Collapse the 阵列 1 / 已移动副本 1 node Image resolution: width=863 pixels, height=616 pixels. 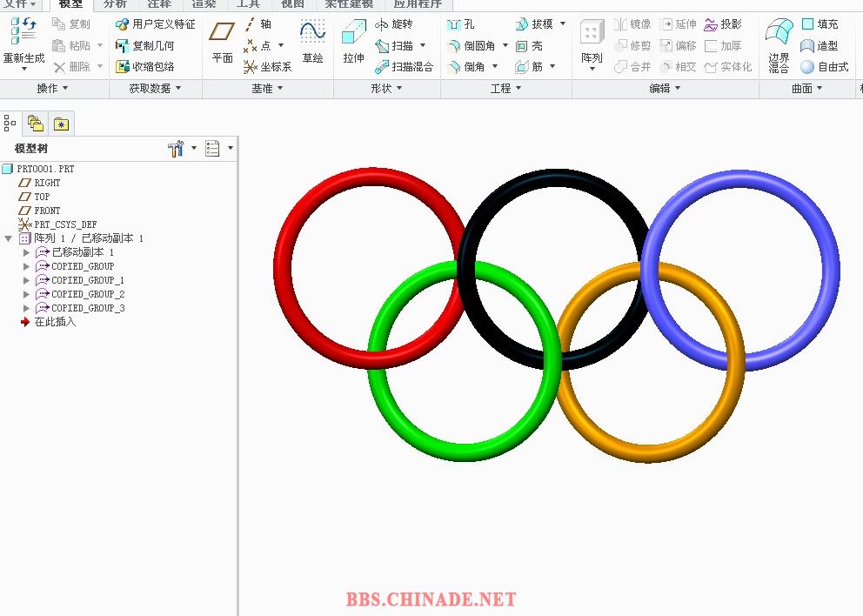(8, 238)
